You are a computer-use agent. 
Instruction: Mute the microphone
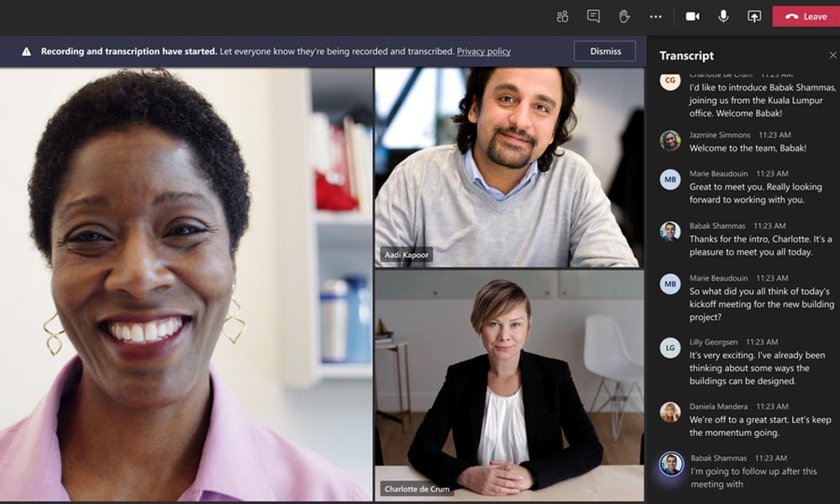click(x=723, y=16)
